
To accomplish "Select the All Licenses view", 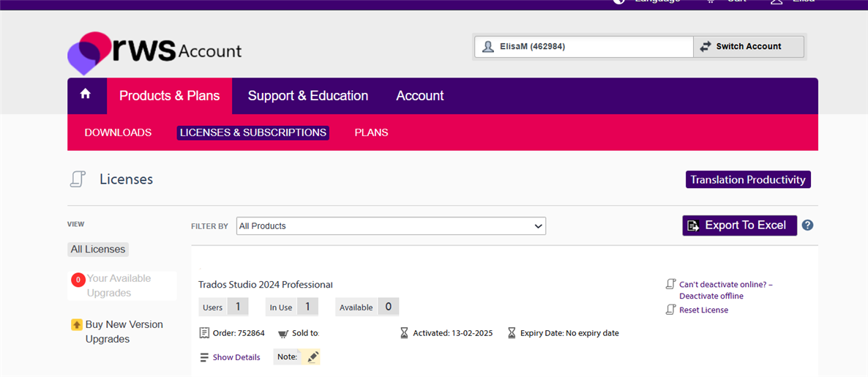I will pyautogui.click(x=98, y=249).
